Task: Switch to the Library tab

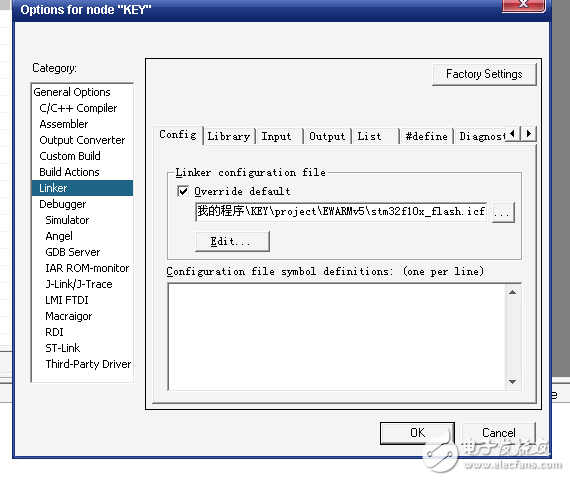Action: [229, 137]
